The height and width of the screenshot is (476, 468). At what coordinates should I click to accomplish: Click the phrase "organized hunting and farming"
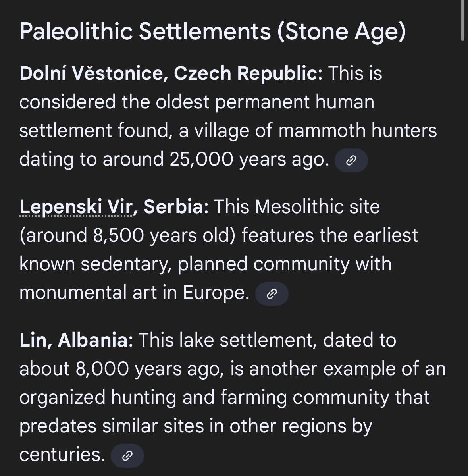click(153, 397)
